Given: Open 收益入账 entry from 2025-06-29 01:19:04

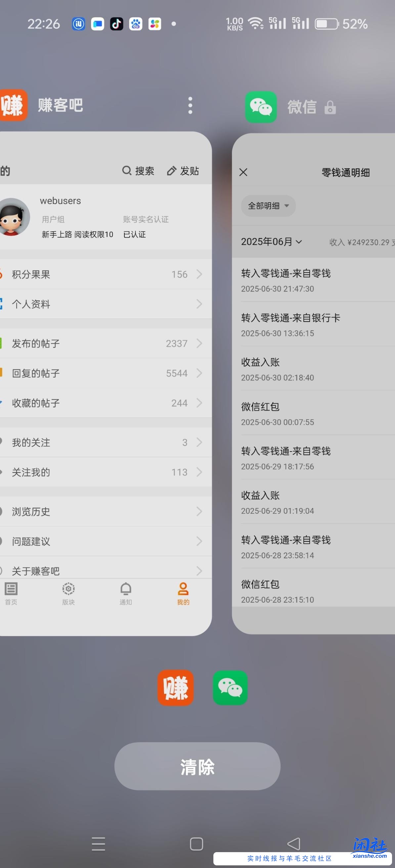Looking at the screenshot, I should click(313, 502).
